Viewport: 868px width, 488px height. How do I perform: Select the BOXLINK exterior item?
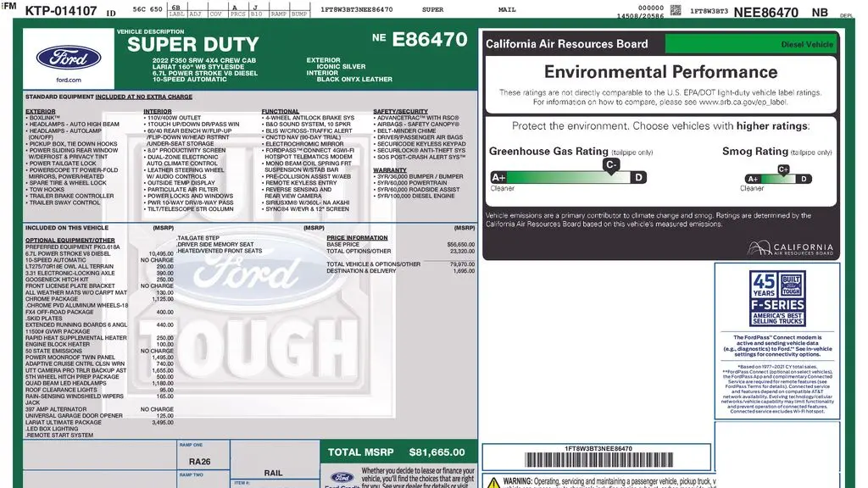pos(44,118)
